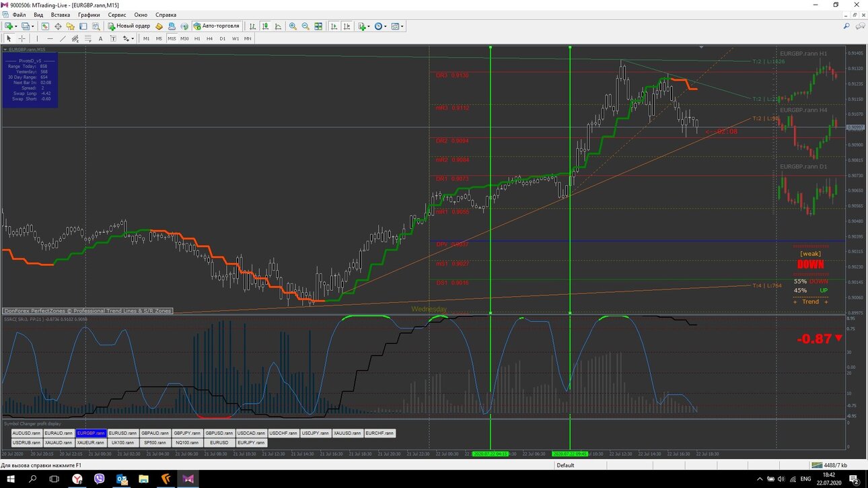Viewport: 868px width, 488px height.
Task: Open the Navigator star-folder icon
Action: click(x=70, y=26)
